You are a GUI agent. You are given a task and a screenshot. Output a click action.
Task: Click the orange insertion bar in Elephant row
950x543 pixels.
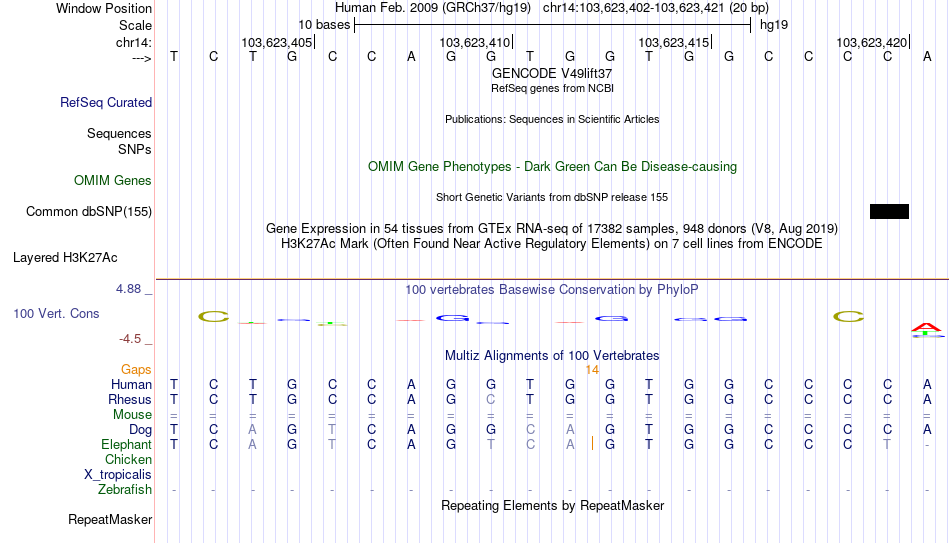[x=592, y=444]
